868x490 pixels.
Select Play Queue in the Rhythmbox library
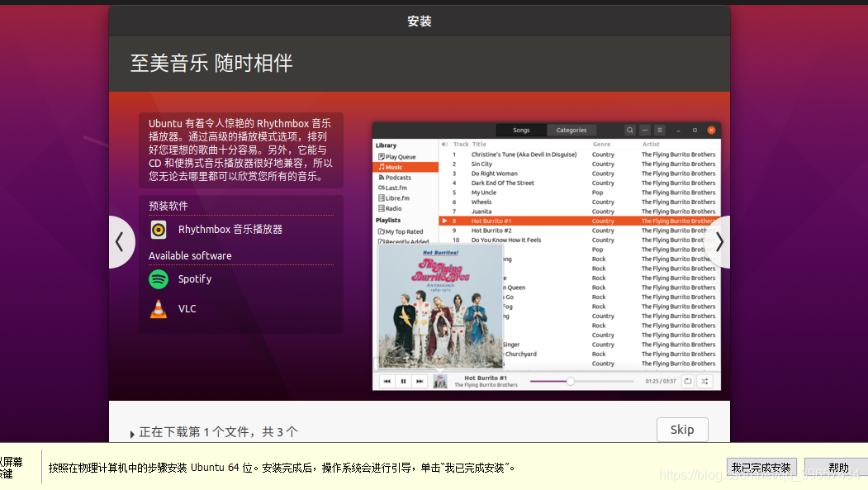[396, 157]
